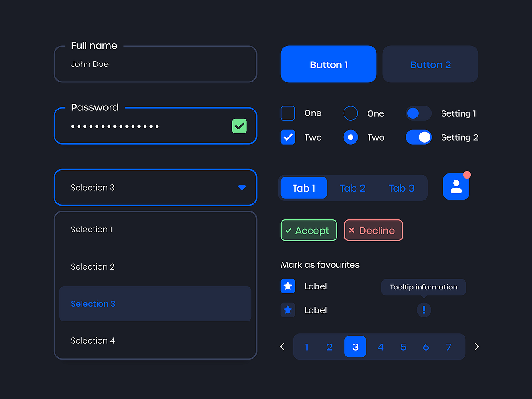Check the checkbox labeled One
The image size is (532, 399).
tap(288, 113)
